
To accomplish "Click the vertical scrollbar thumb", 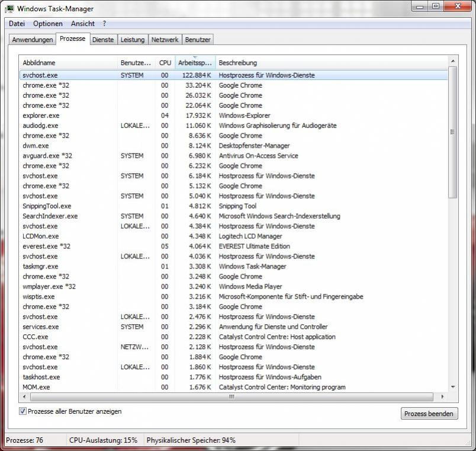I will 453,132.
